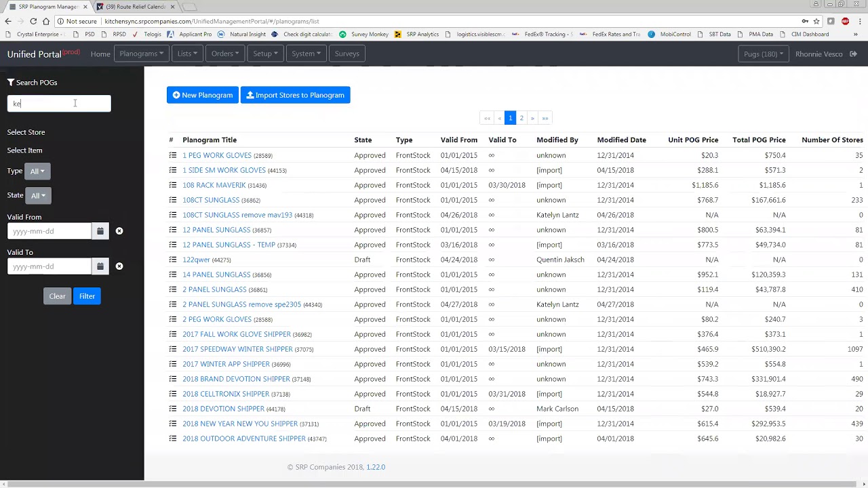Go to page 2 of planograms
Viewport: 868px width, 488px height.
tap(521, 118)
